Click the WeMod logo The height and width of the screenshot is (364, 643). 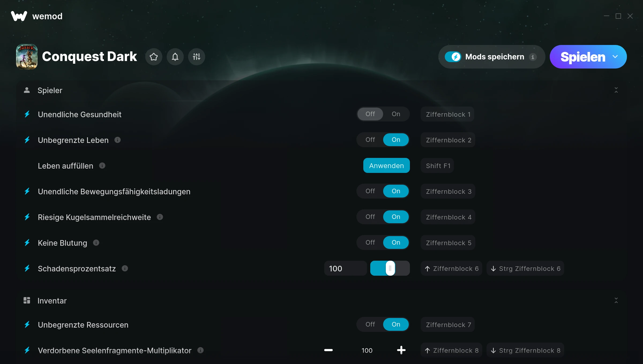(x=19, y=16)
